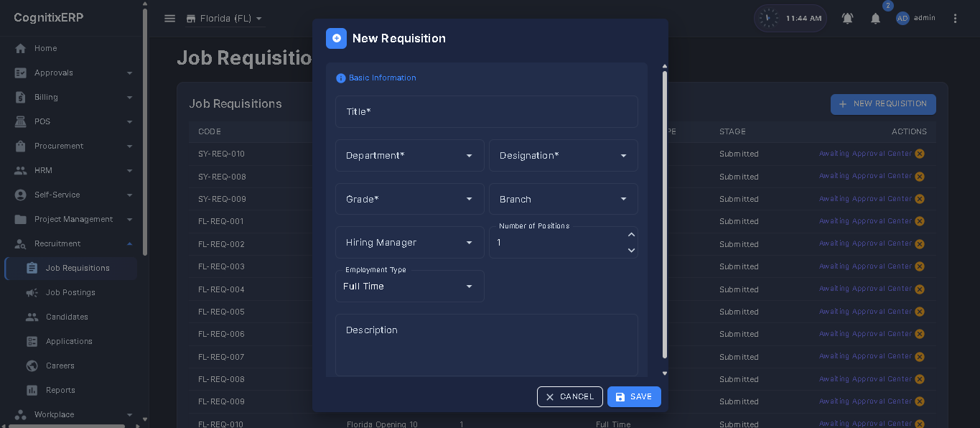Click into the Title input field
The image size is (980, 428).
[487, 112]
